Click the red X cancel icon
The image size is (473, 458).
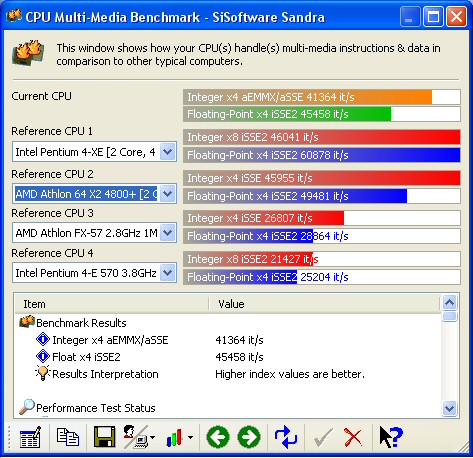tap(353, 437)
